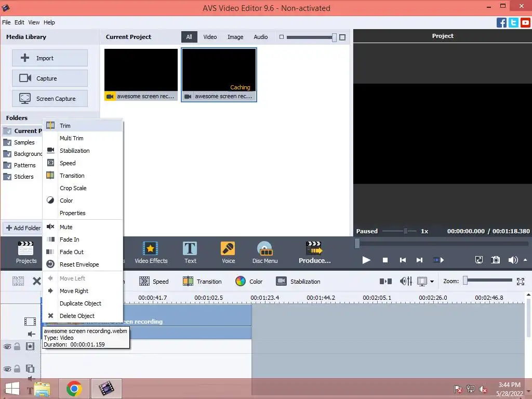The height and width of the screenshot is (399, 532).
Task: Choose Fade Out menu entry
Action: tap(83, 252)
